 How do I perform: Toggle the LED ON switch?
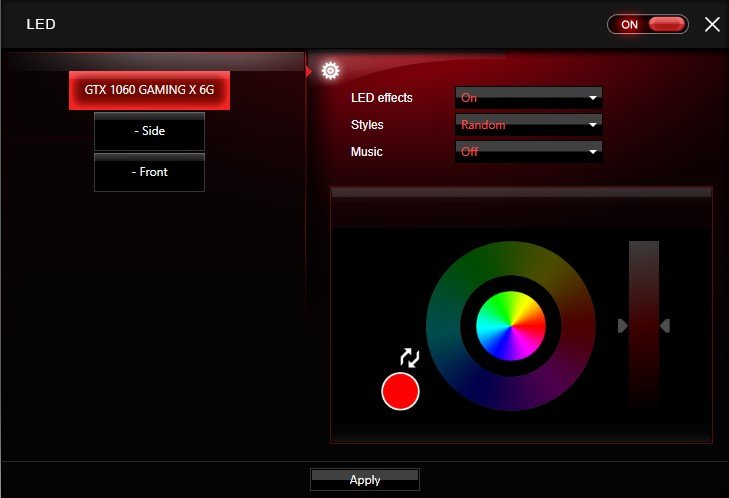(648, 25)
